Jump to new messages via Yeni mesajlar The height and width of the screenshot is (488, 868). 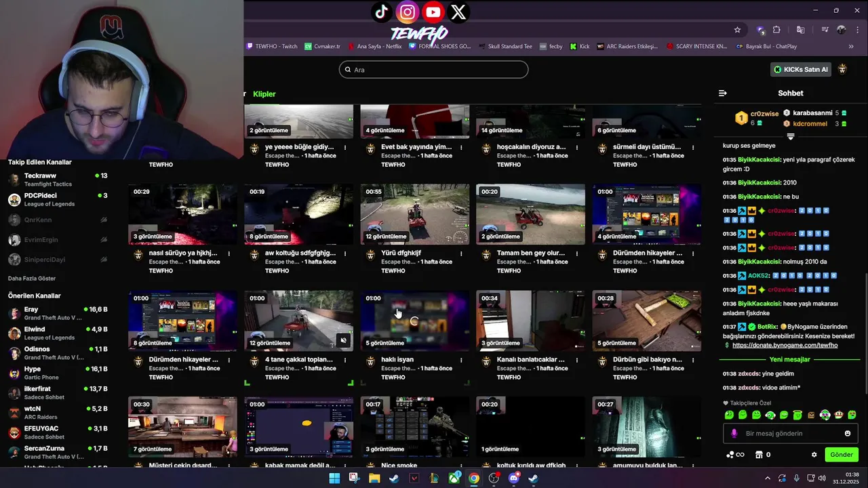(x=790, y=360)
